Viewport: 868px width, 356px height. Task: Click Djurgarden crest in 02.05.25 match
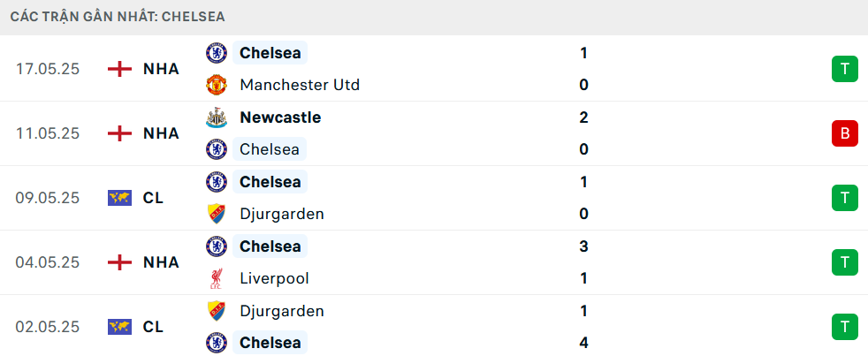[217, 311]
